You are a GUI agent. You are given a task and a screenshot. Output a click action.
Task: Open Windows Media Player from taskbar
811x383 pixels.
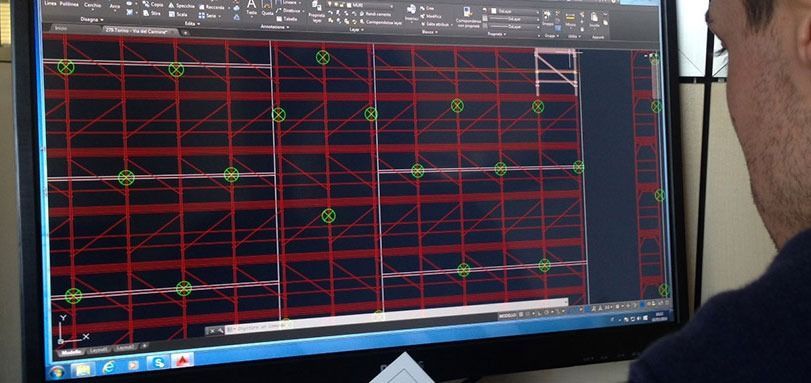(x=133, y=365)
